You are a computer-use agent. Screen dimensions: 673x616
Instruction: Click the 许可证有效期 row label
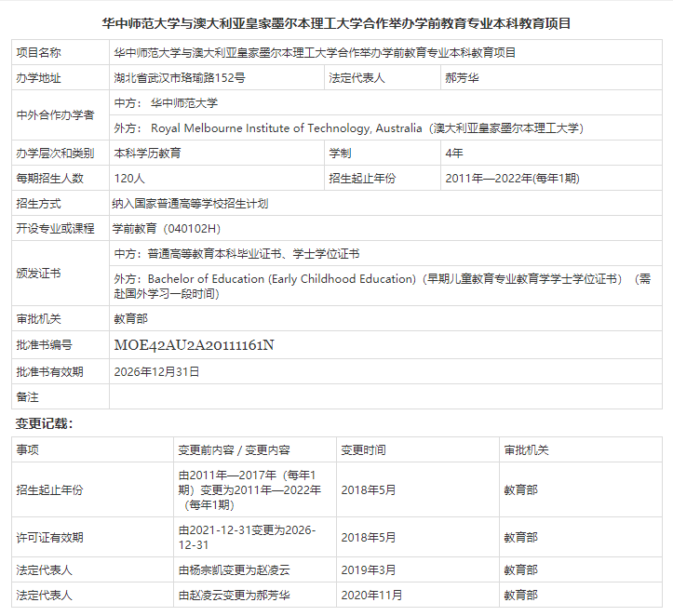[49, 538]
